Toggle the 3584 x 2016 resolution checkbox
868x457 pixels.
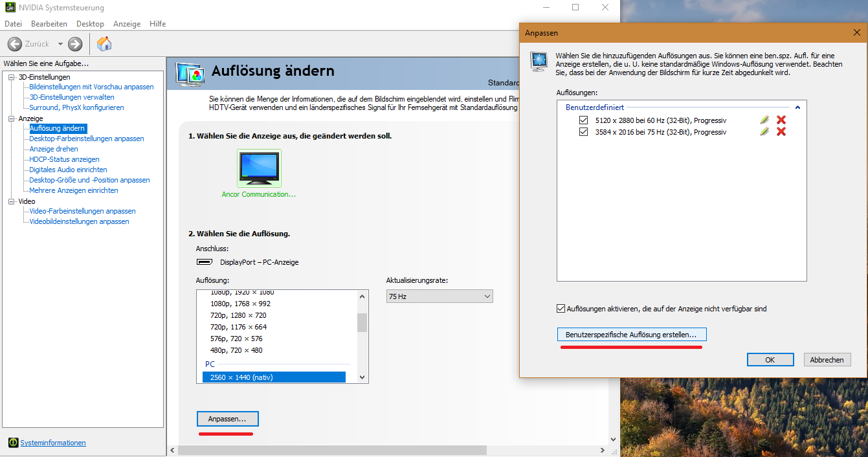click(x=584, y=132)
